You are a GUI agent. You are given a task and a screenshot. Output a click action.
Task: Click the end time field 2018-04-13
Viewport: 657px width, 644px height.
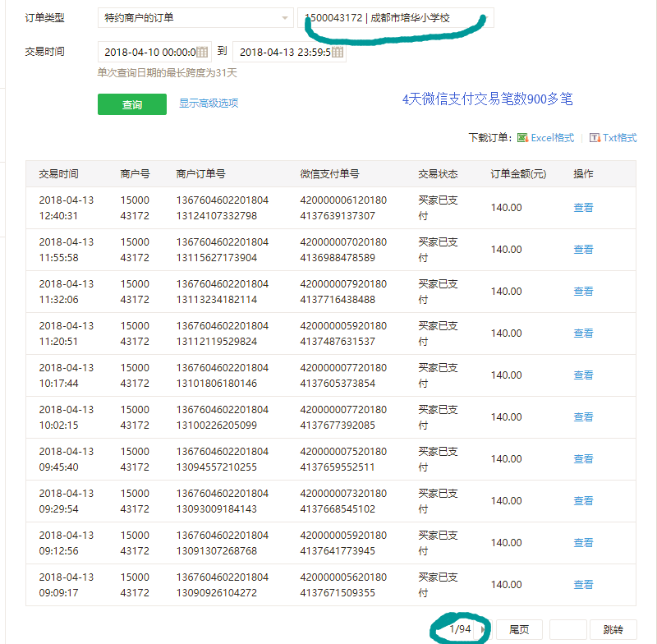click(x=290, y=52)
